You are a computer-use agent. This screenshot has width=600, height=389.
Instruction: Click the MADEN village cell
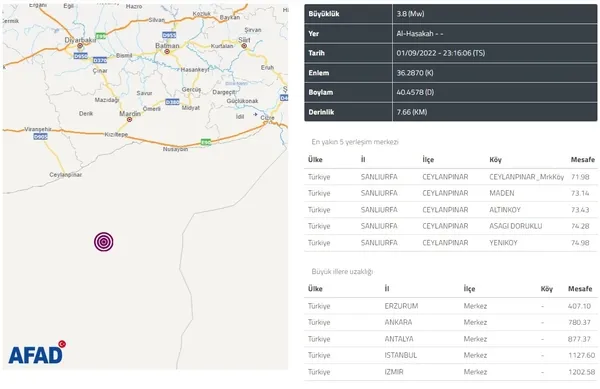point(502,193)
